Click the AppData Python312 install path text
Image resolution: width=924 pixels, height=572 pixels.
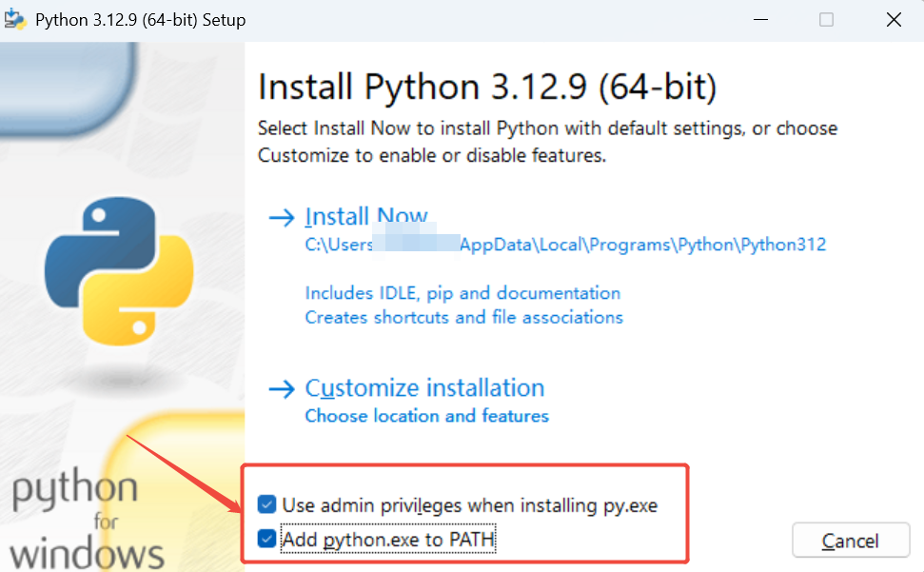pos(565,245)
